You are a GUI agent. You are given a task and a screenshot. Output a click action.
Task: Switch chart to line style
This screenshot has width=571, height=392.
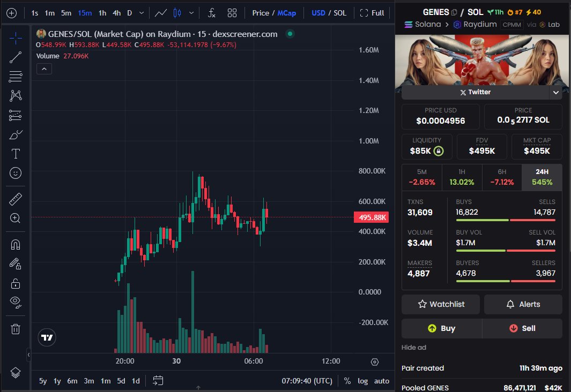pyautogui.click(x=161, y=13)
